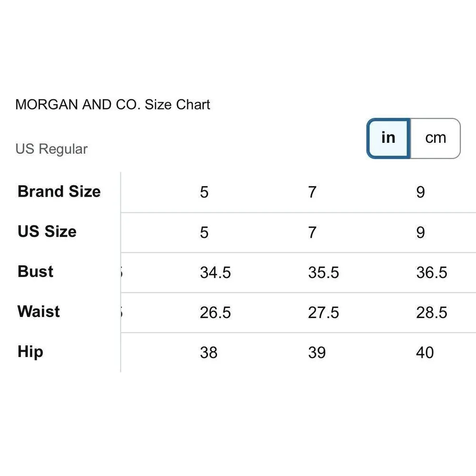
Task: Click the 36.5 bust measurement
Action: 431,272
